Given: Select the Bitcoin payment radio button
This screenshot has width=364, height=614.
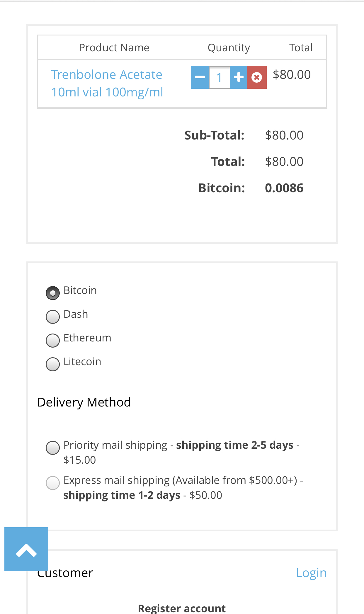Looking at the screenshot, I should tap(53, 293).
